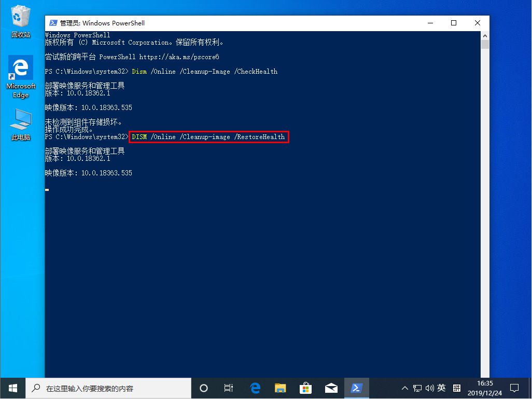Viewport: 532px width, 399px height.
Task: Select the active PowerShell taskbar icon
Action: (x=357, y=388)
